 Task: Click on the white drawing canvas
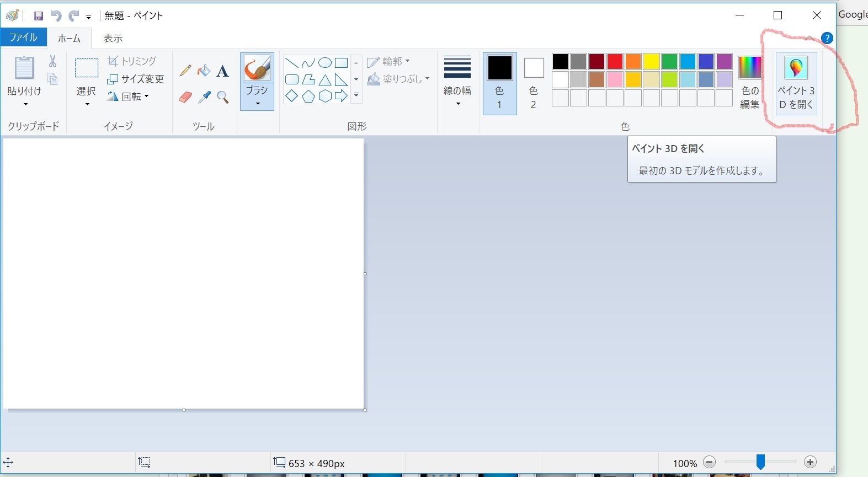point(183,274)
